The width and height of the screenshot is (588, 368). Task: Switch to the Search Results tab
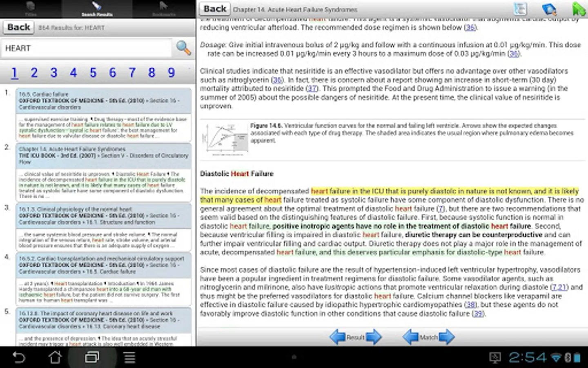pyautogui.click(x=97, y=9)
